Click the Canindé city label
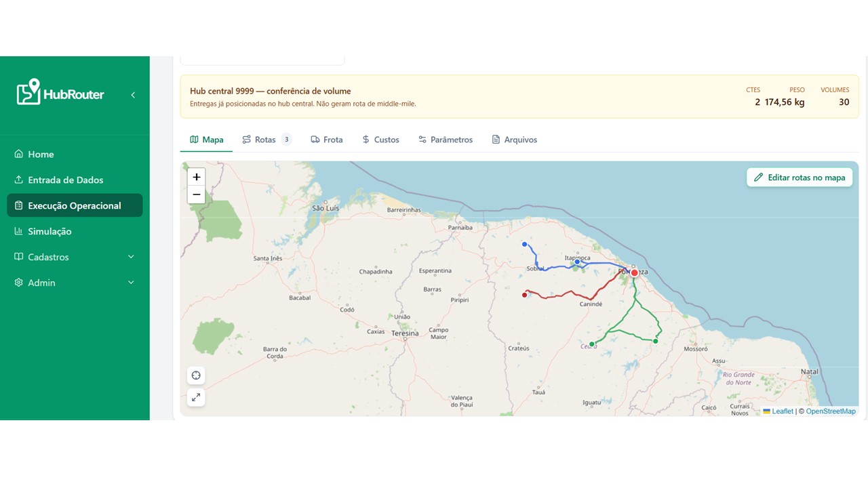The width and height of the screenshot is (868, 488). tap(591, 304)
